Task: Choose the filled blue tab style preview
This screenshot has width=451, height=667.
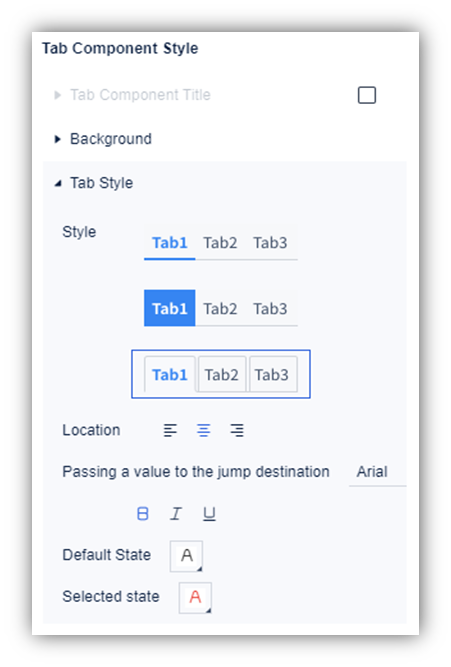Action: click(221, 308)
